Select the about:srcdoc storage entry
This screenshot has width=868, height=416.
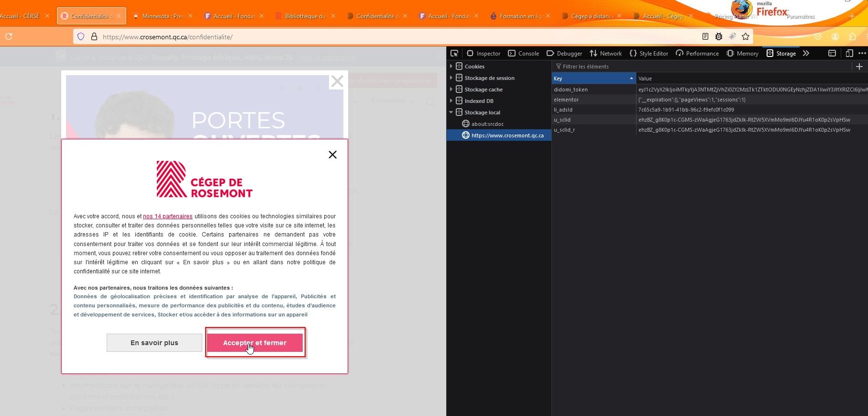pos(487,124)
